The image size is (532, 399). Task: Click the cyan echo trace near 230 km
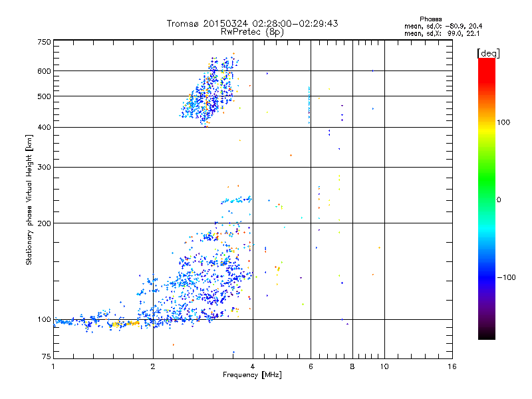point(237,200)
